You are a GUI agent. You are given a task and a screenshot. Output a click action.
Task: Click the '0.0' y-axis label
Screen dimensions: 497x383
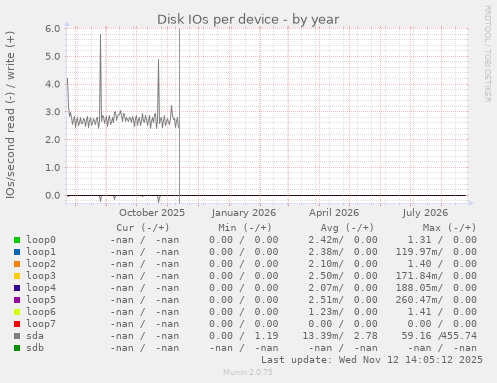coord(53,195)
